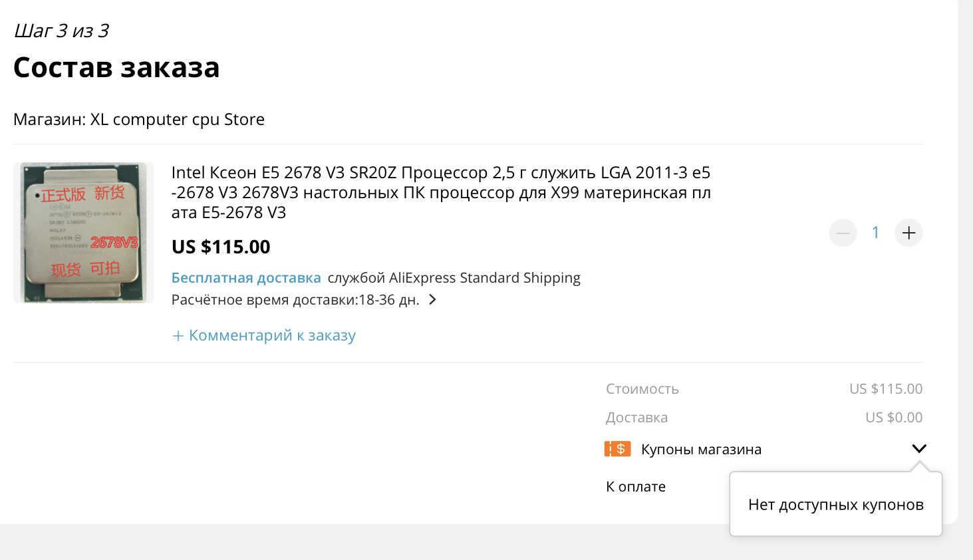Collapse the coupons dropdown chevron arrow
Viewport: 973px width, 560px height.
click(919, 449)
